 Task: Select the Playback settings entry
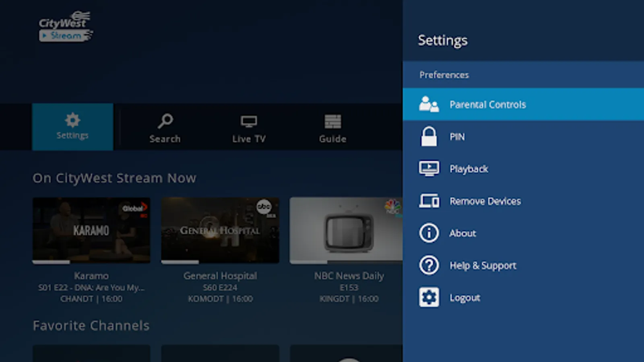point(523,169)
